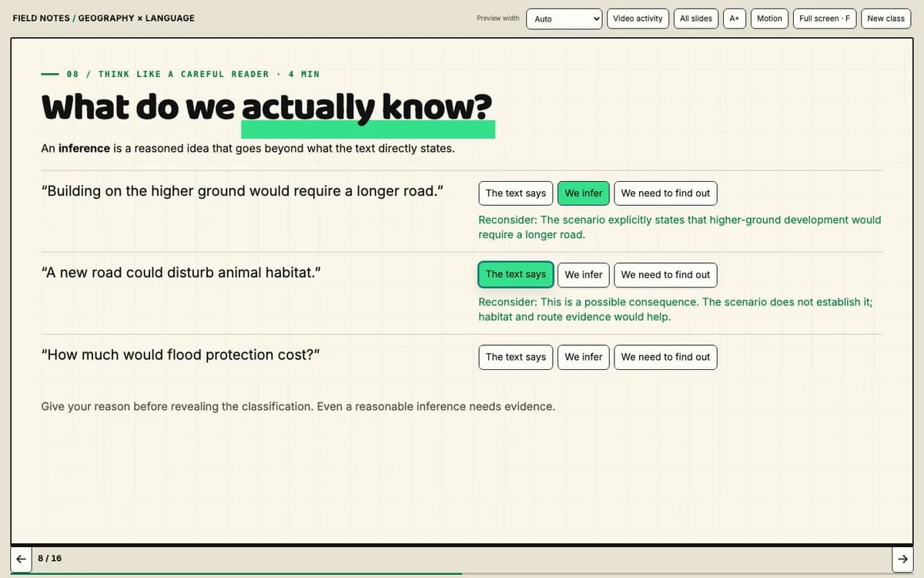924x578 pixels.
Task: Click the quote about building on higher ground
Action: (242, 191)
